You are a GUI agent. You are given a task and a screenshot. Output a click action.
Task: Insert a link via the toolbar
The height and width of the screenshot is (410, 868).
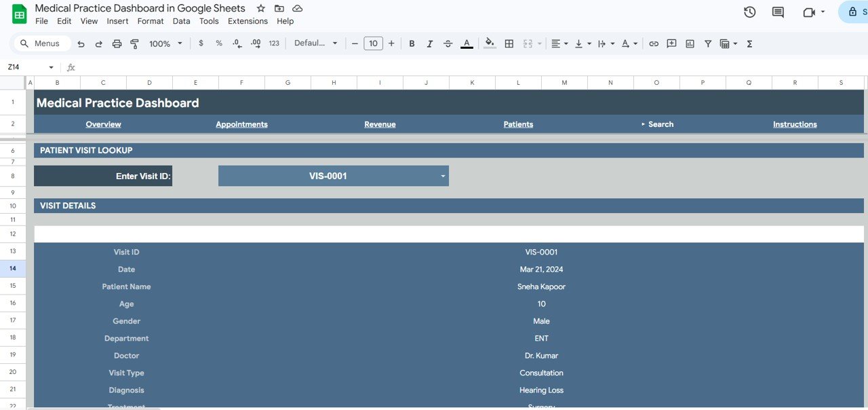pyautogui.click(x=653, y=43)
